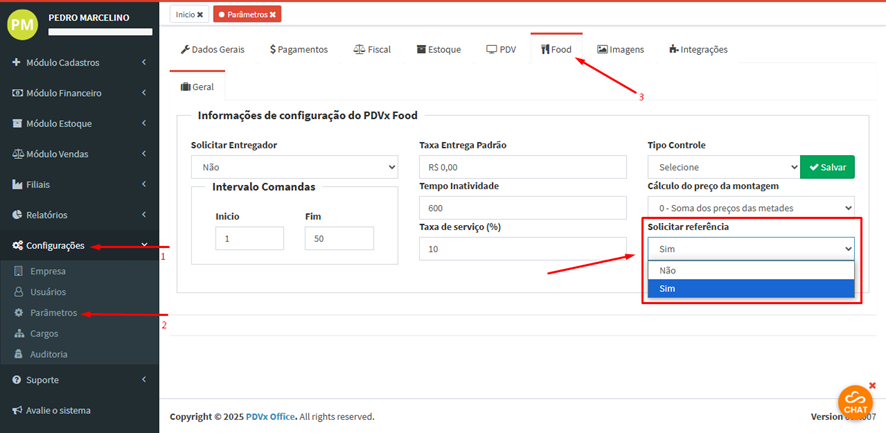
Task: Click the green Salvar button
Action: (x=827, y=167)
